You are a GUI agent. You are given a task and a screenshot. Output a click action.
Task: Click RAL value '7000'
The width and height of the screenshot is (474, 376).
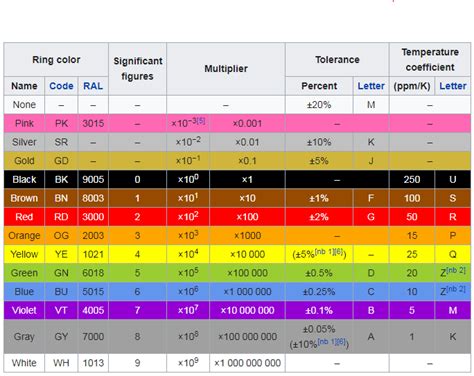pyautogui.click(x=93, y=336)
